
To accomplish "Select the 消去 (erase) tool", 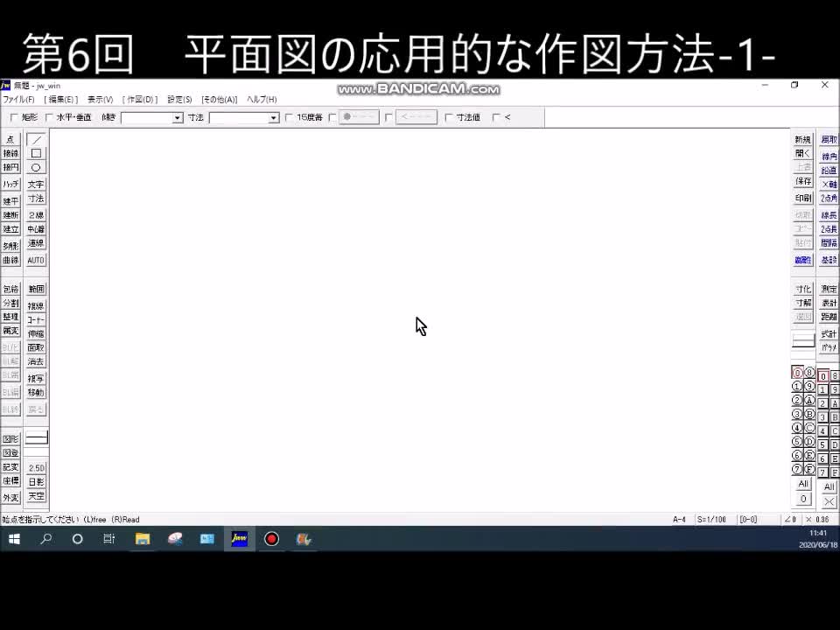I will tap(35, 361).
